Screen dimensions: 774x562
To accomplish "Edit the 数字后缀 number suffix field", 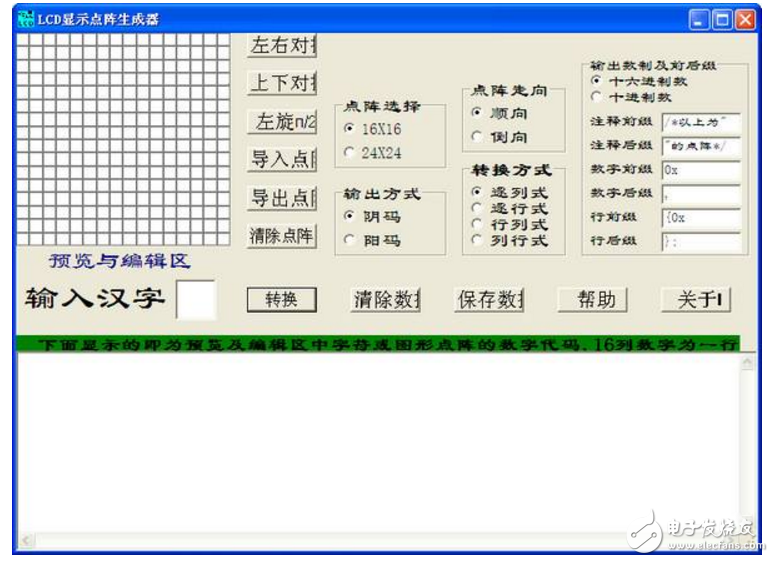I will pos(701,194).
